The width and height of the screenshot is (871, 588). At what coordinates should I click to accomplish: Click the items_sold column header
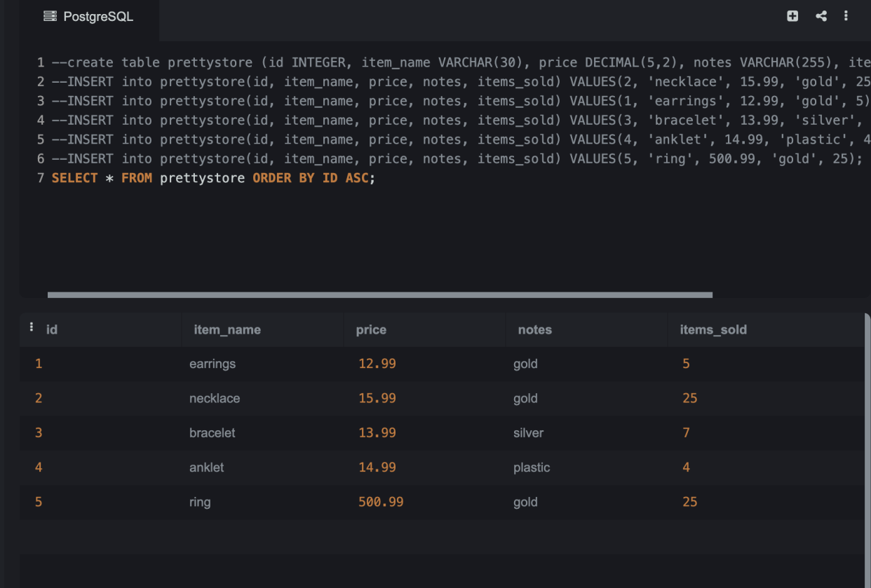[713, 329]
